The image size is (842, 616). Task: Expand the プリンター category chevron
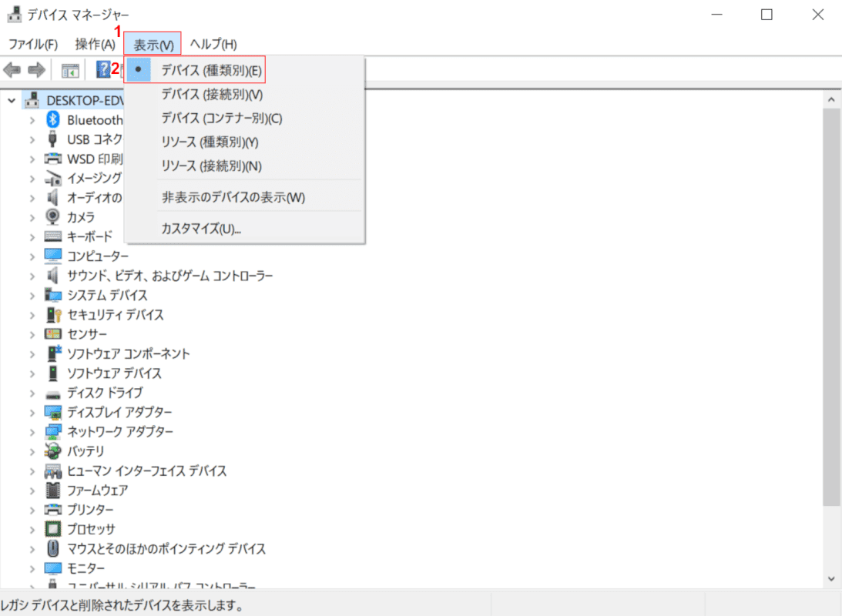point(32,510)
